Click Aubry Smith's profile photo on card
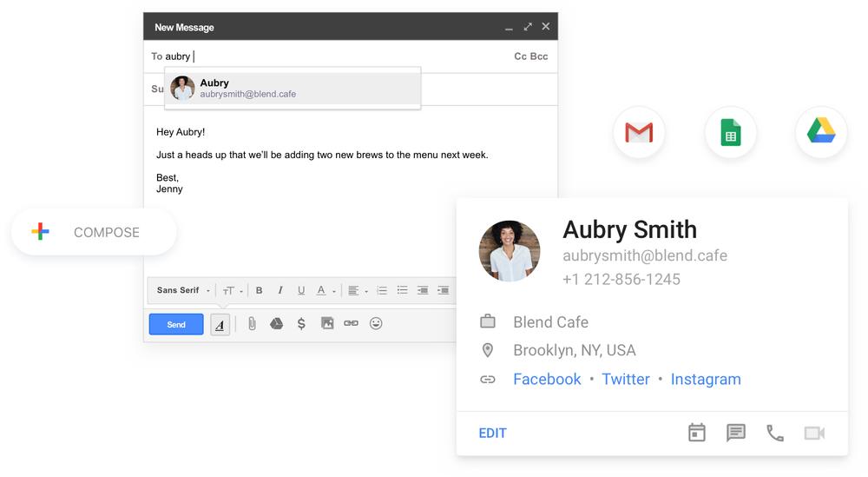868x477 pixels. point(510,251)
